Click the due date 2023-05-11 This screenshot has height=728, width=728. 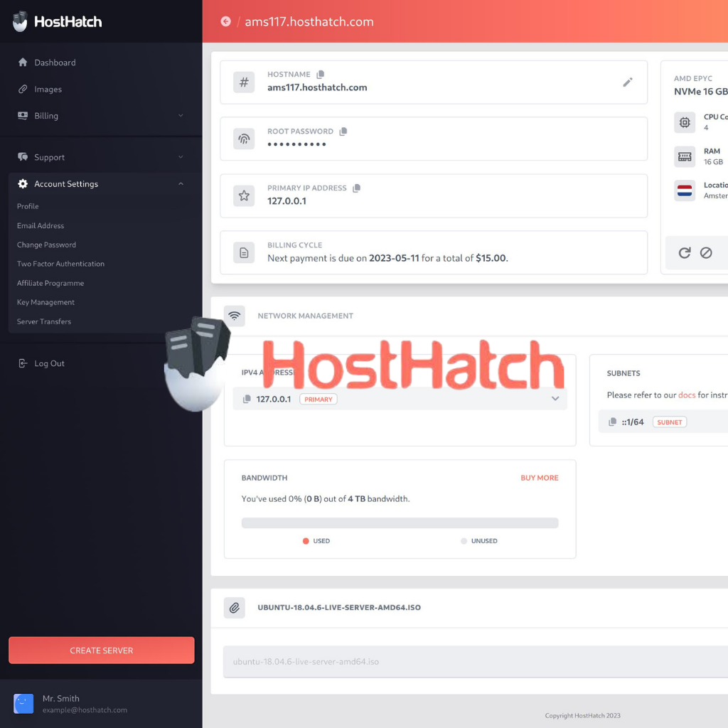click(394, 258)
